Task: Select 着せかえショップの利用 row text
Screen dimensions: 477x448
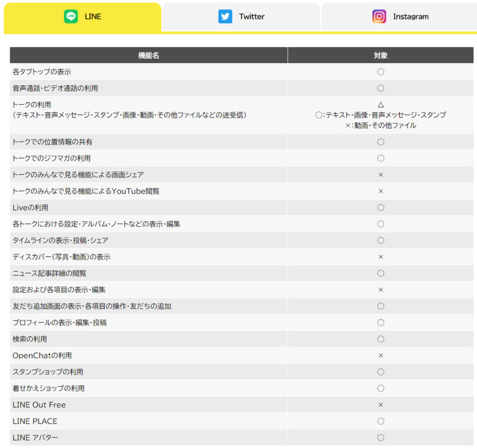Action: click(x=48, y=388)
